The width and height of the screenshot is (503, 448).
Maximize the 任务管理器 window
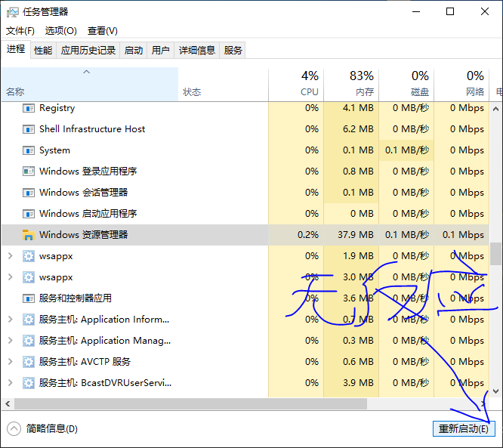450,12
